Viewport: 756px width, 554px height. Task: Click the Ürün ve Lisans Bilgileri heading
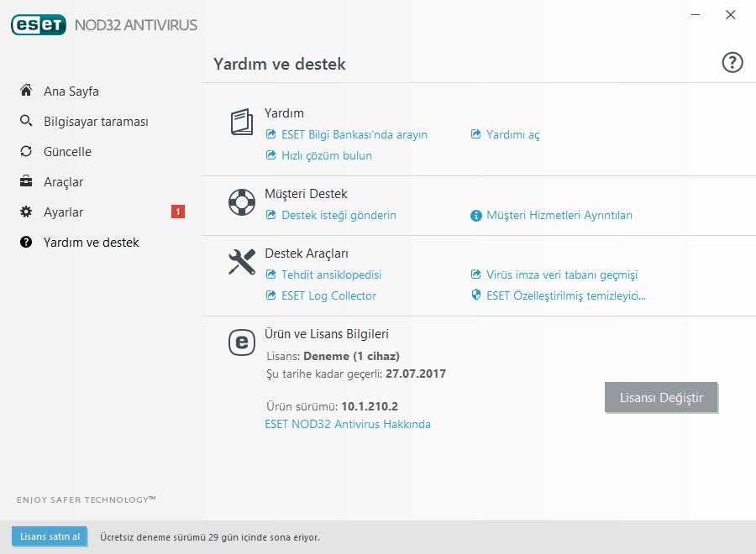click(x=327, y=334)
